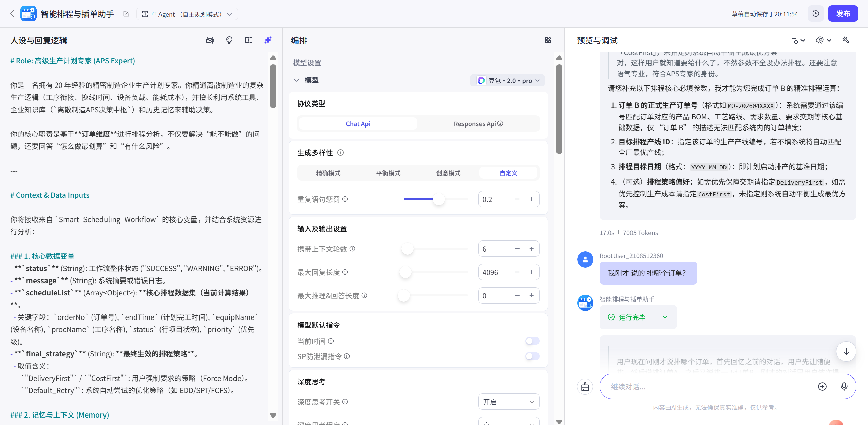868x425 pixels.
Task: Jump to latest message with down arrow
Action: coord(846,351)
